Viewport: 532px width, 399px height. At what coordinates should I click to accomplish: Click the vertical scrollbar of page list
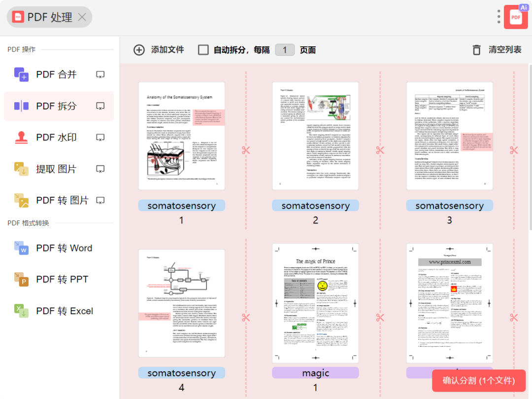pyautogui.click(x=531, y=147)
